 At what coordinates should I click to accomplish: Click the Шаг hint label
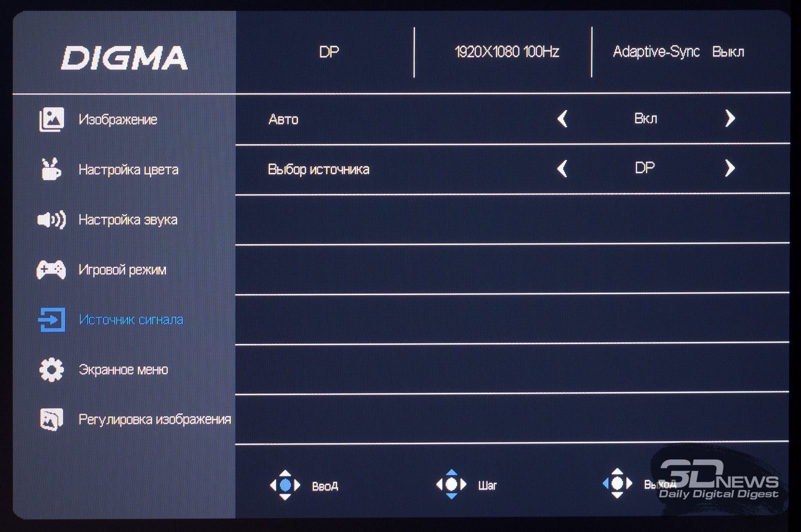(487, 485)
